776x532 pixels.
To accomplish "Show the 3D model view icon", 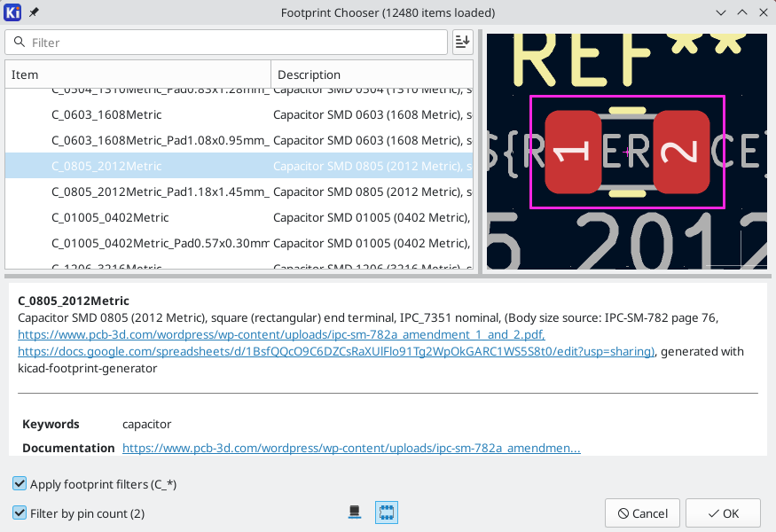I will click(x=355, y=512).
